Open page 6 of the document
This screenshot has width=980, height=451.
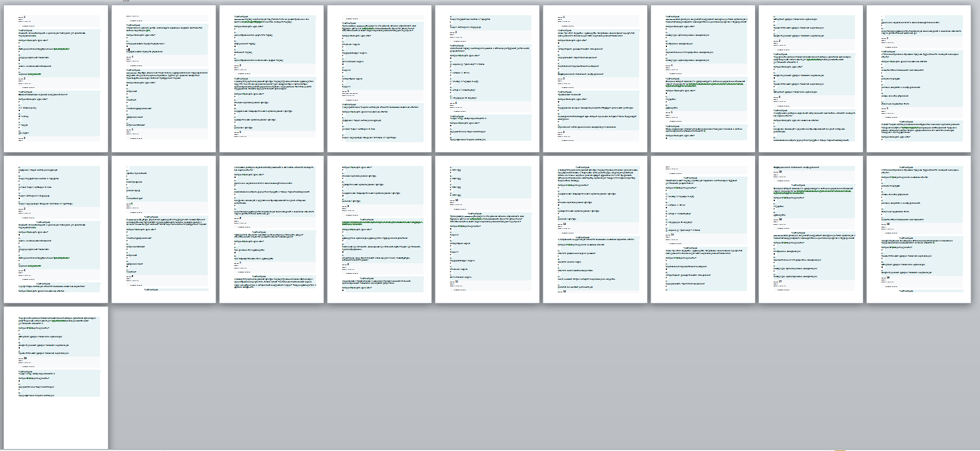tap(595, 79)
